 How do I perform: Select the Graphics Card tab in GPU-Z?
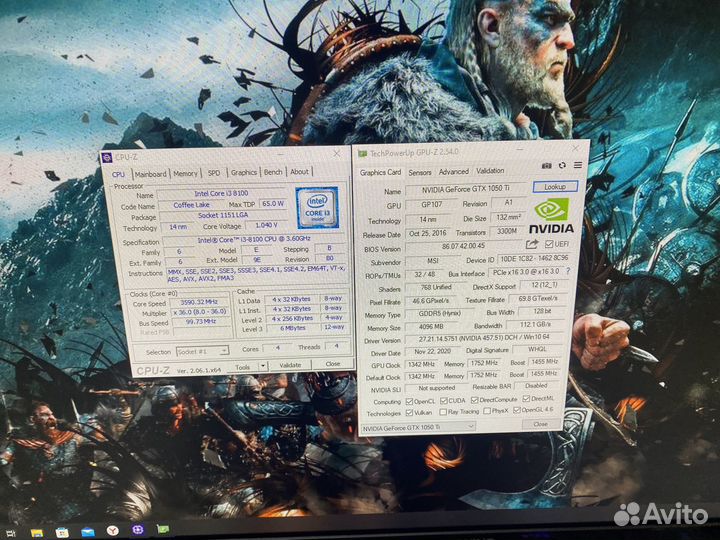[x=380, y=172]
